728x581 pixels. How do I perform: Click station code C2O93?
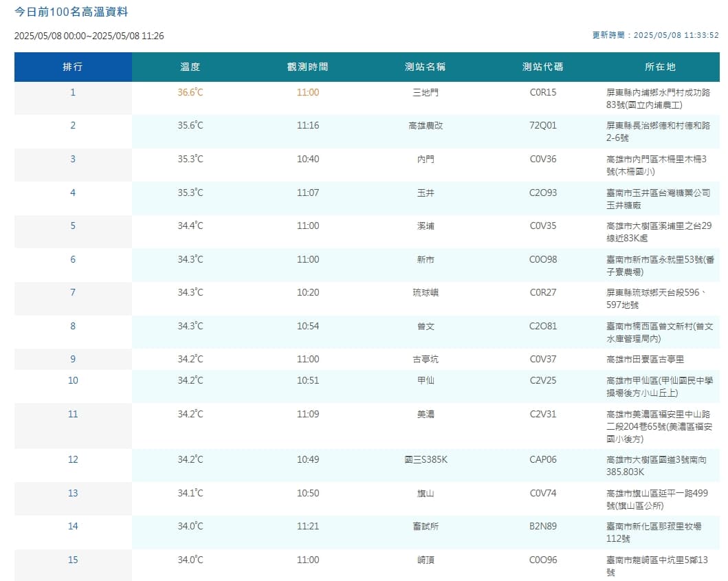click(x=543, y=193)
